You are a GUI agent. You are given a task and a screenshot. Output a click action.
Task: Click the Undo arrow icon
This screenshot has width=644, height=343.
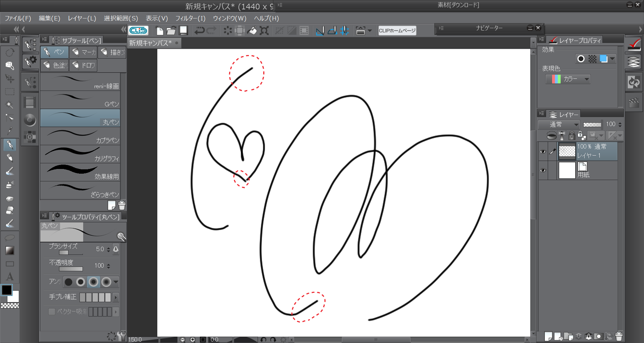[x=199, y=31]
